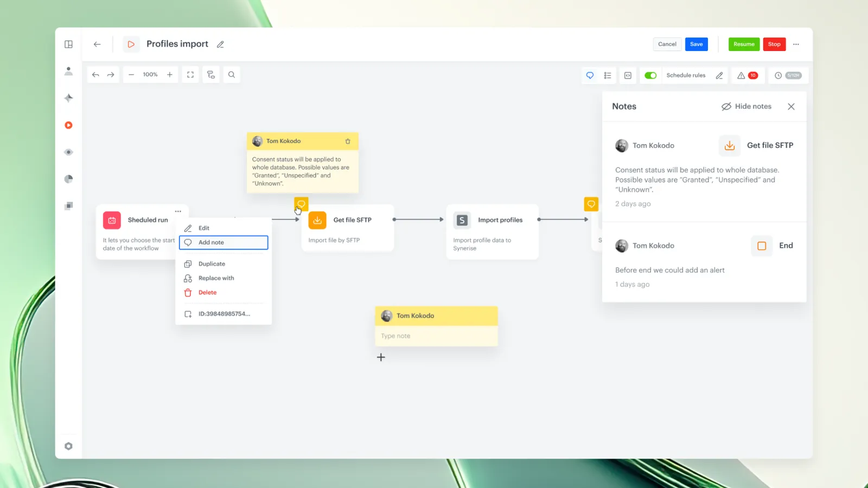Open the three-dot more options menu
The height and width of the screenshot is (488, 868).
point(796,44)
